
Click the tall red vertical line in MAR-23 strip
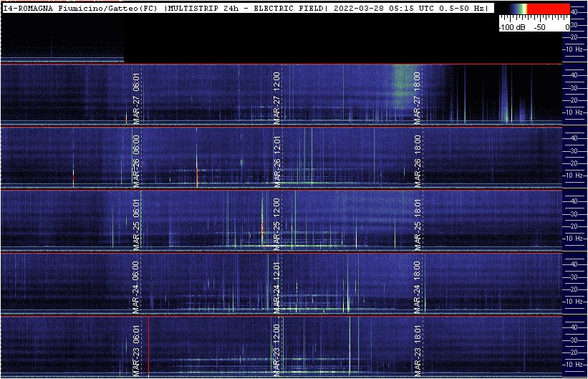[148, 346]
